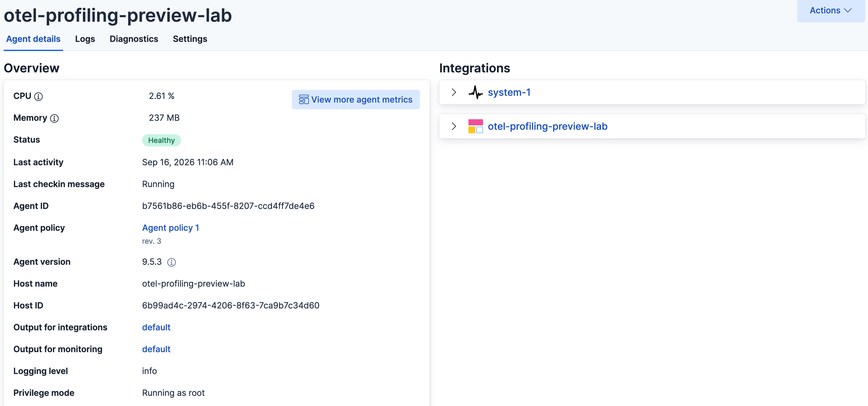Open the Actions dropdown menu
Screen dimensions: 868x406
coord(831,11)
